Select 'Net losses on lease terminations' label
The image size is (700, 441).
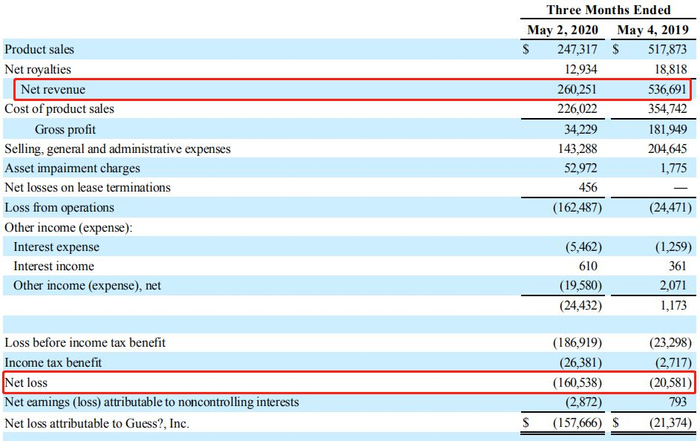(x=88, y=187)
